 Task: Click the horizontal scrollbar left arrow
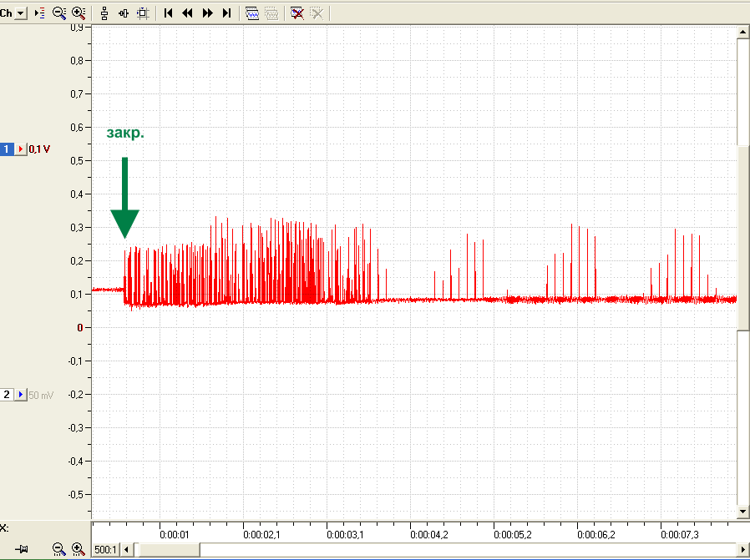(126, 549)
